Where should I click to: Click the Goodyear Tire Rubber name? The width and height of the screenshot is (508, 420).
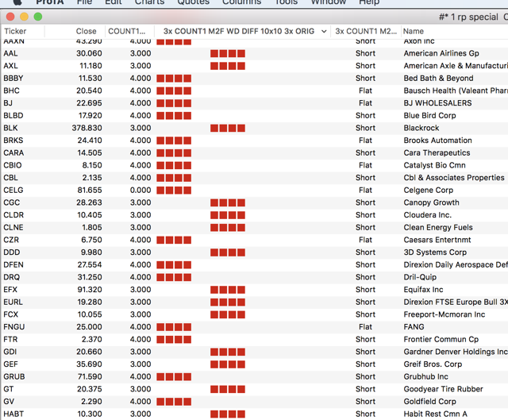(443, 389)
